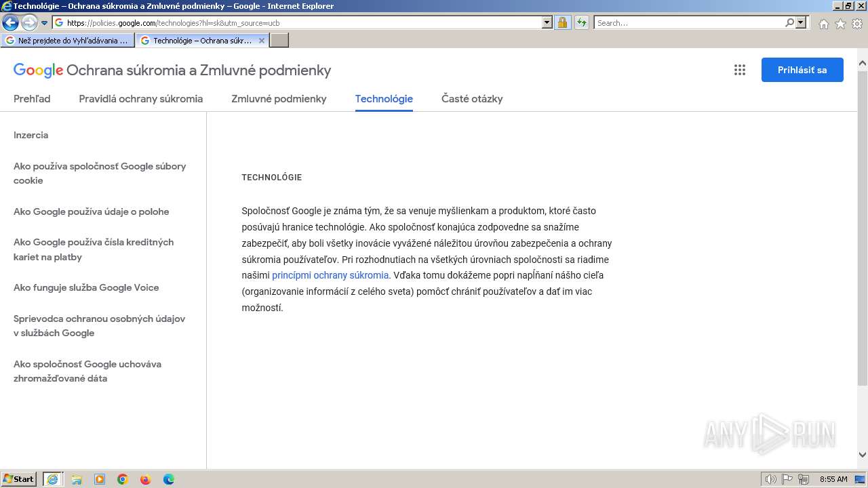
Task: Open Zmluvné podmienky tab
Action: pos(279,98)
